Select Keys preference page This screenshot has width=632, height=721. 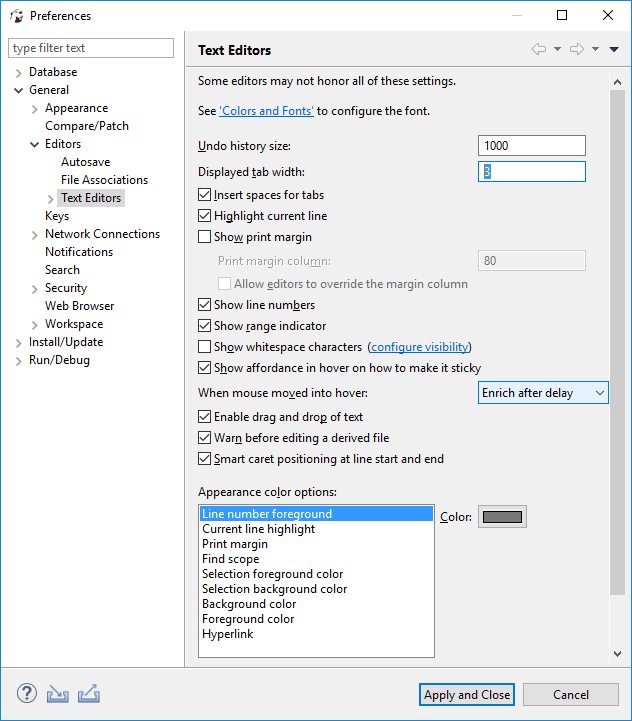(x=57, y=216)
